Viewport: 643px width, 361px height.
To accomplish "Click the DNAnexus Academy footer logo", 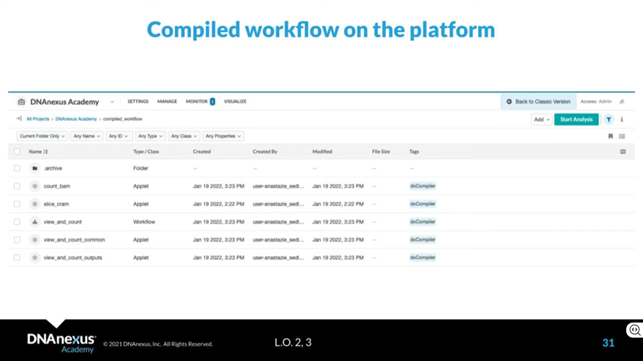I will 62,343.
